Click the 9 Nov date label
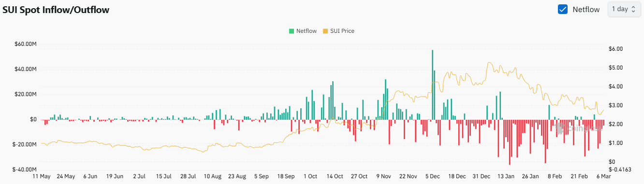Viewport: 644px width, 184px height. point(384,177)
